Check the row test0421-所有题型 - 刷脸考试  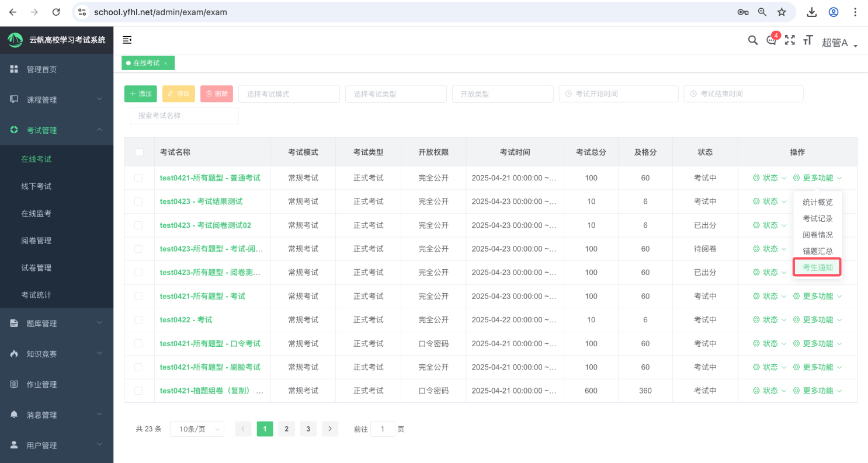[138, 367]
